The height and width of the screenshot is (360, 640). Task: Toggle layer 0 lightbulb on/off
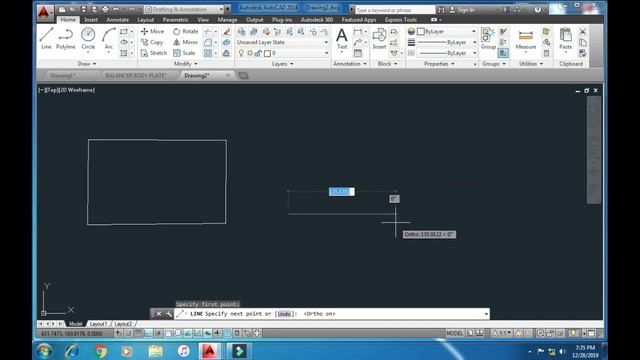[x=241, y=53]
